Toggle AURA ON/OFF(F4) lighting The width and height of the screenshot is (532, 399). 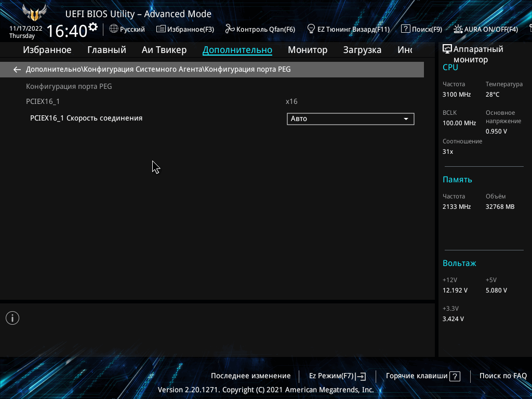(486, 29)
